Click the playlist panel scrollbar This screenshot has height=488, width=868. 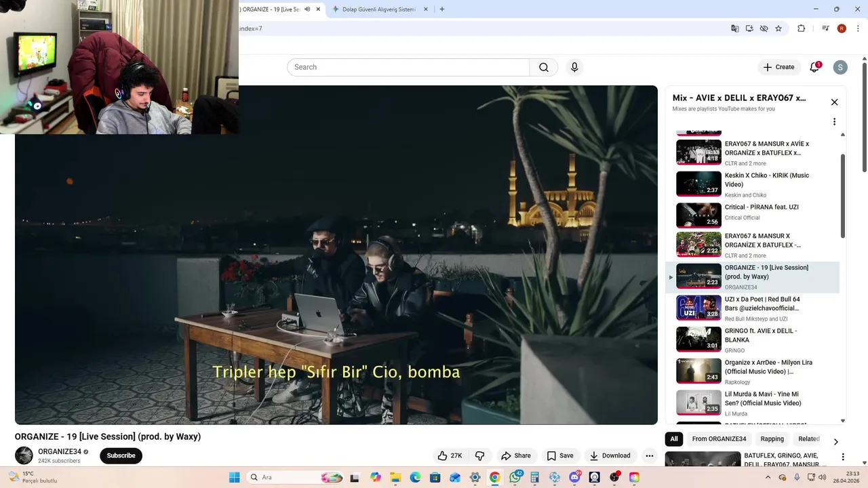click(x=843, y=197)
